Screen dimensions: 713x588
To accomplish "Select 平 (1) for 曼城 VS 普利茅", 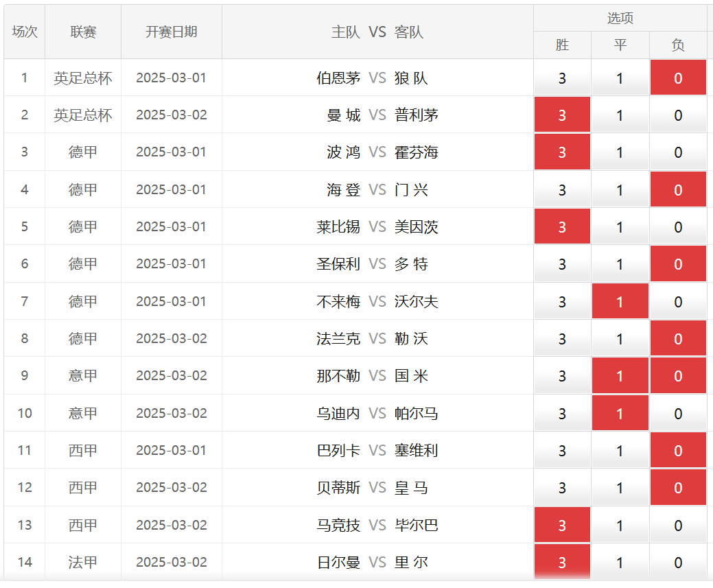I will pyautogui.click(x=620, y=115).
